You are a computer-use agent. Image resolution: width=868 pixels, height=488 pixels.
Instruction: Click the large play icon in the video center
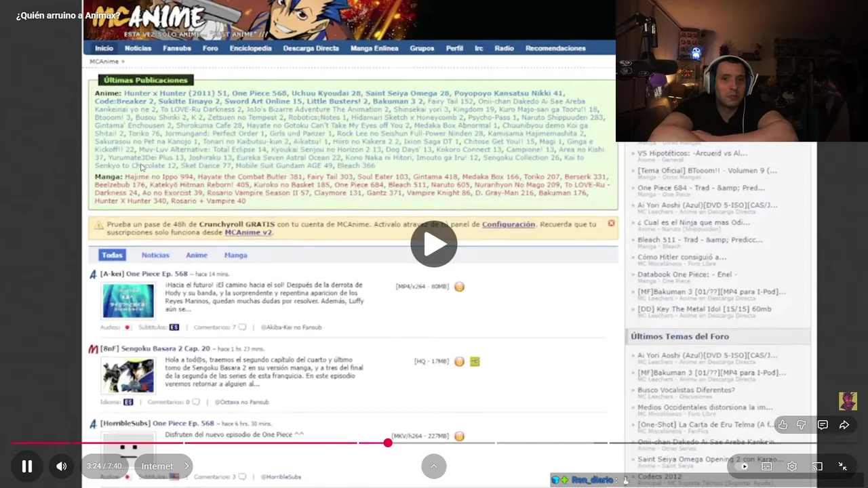pyautogui.click(x=434, y=244)
